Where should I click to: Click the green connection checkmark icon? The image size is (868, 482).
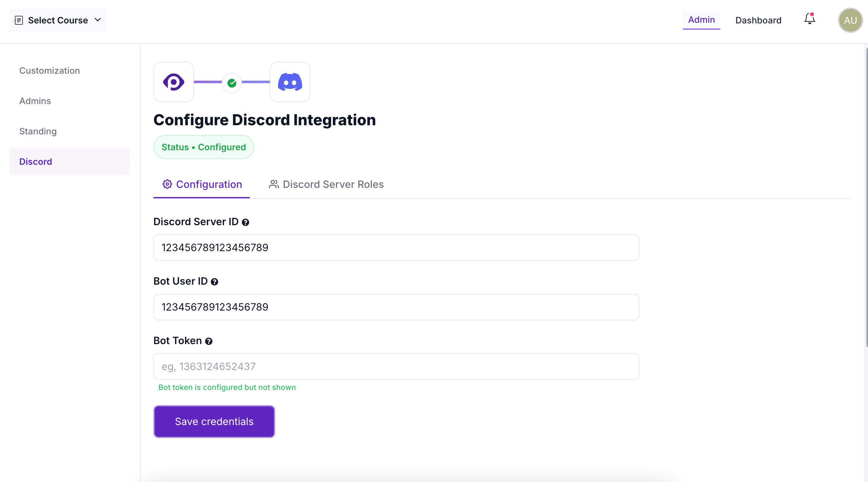[232, 83]
